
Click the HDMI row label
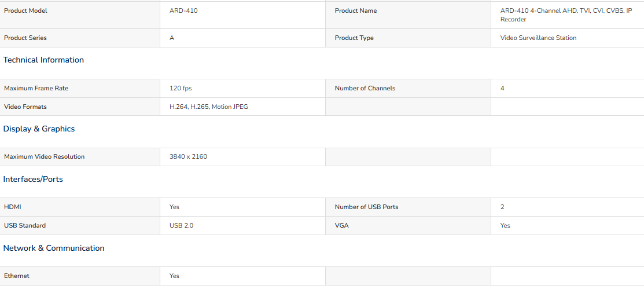(13, 207)
